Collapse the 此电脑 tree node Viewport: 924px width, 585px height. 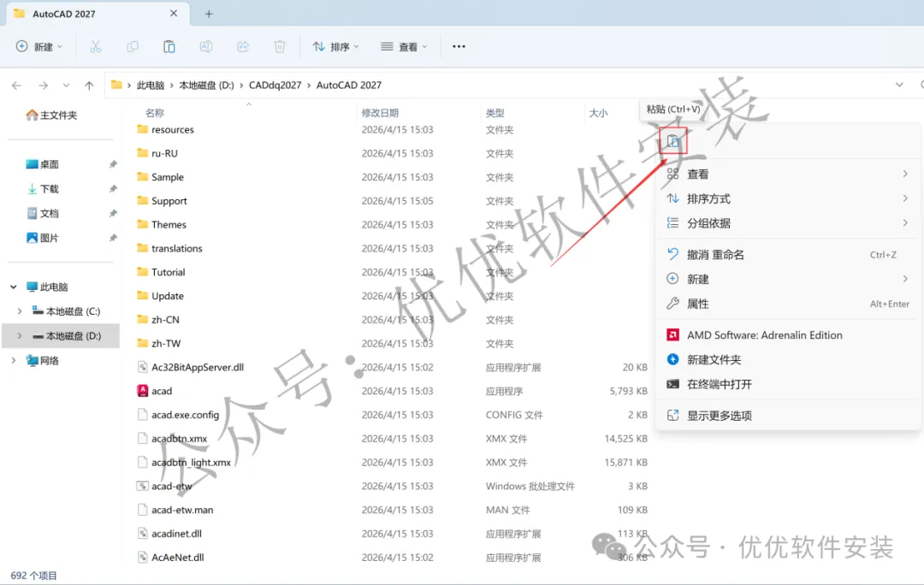point(14,287)
